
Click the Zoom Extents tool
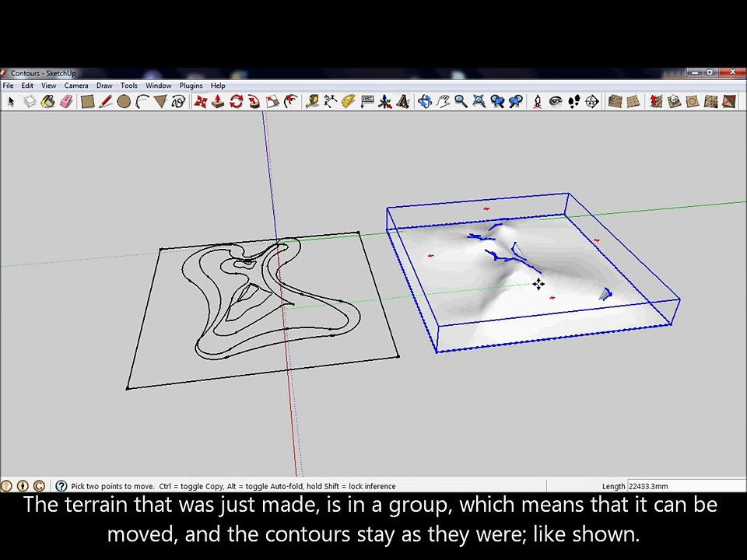(479, 101)
